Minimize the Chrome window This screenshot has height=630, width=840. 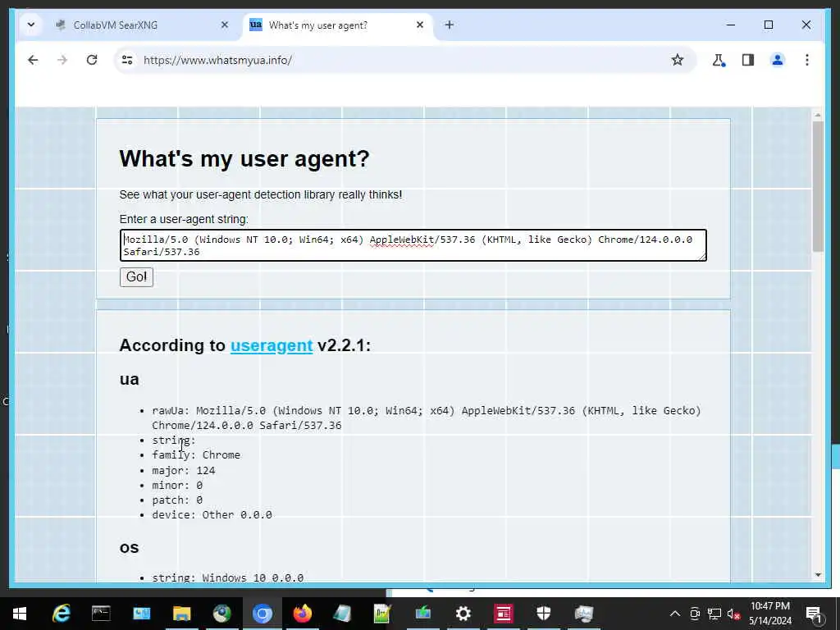[x=731, y=25]
